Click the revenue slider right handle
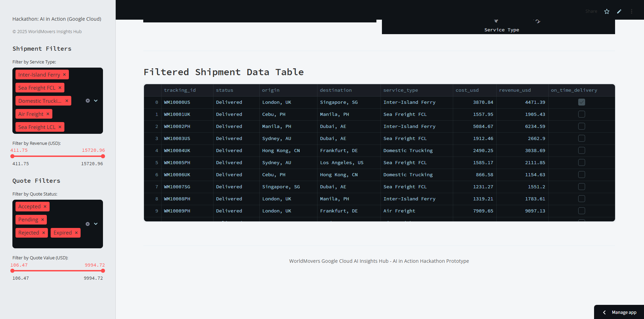 tap(103, 156)
